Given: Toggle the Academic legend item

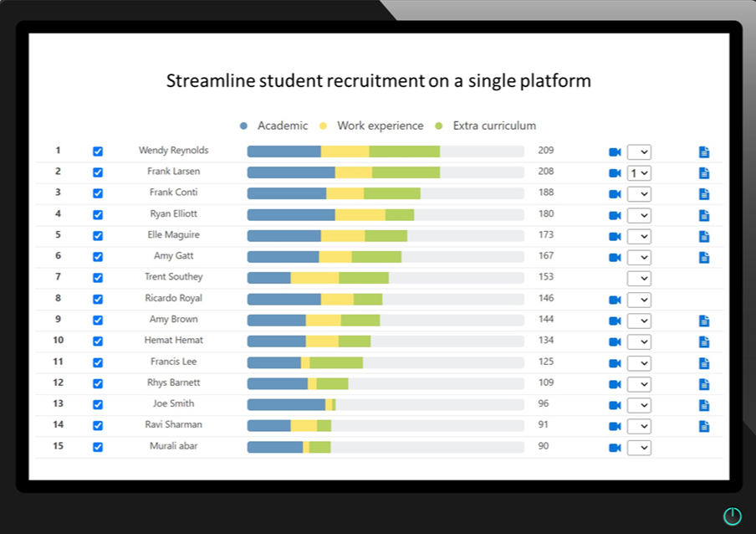Looking at the screenshot, I should 274,126.
